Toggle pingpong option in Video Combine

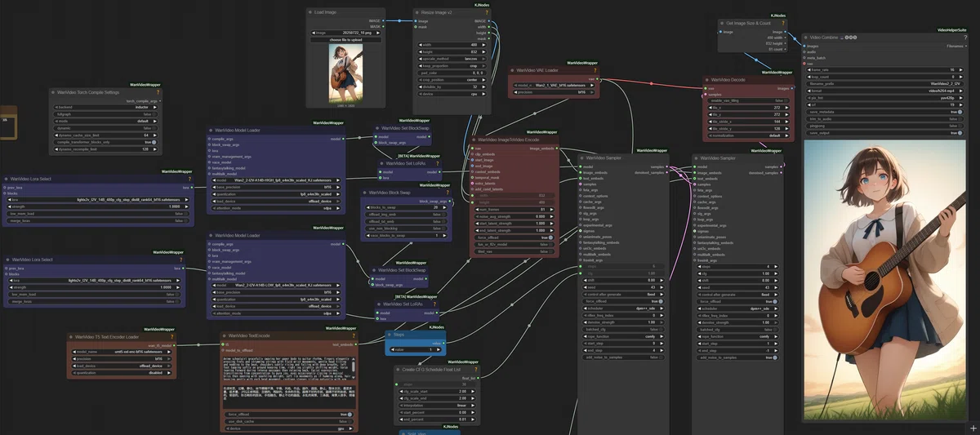click(884, 126)
